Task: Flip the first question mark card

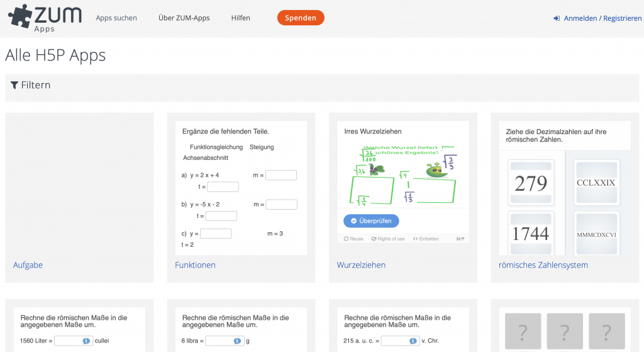Action: [523, 332]
